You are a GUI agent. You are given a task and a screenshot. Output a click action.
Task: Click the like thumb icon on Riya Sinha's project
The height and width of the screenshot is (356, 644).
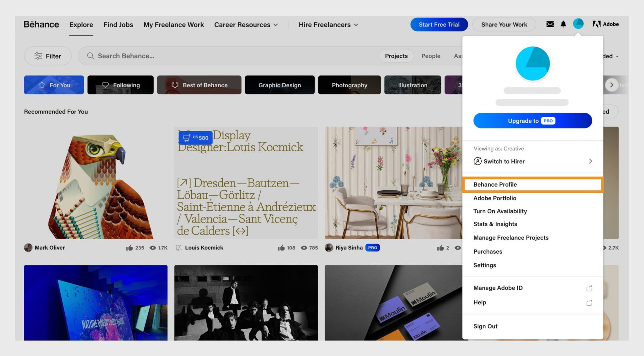(x=440, y=248)
